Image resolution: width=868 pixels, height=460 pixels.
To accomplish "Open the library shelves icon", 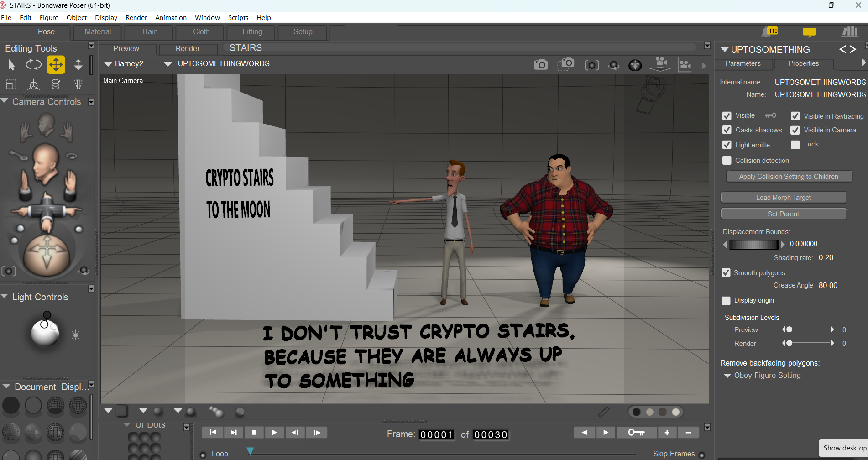I will point(849,31).
